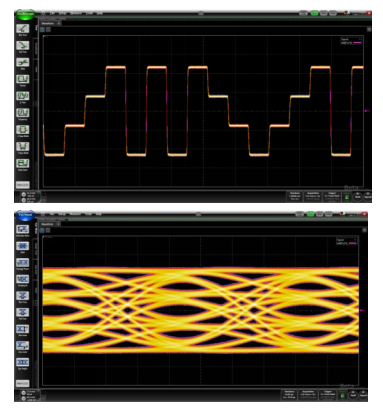This screenshot has width=383, height=408.
Task: Select Extinction Ratio icon in eye mode window
Action: 23,229
